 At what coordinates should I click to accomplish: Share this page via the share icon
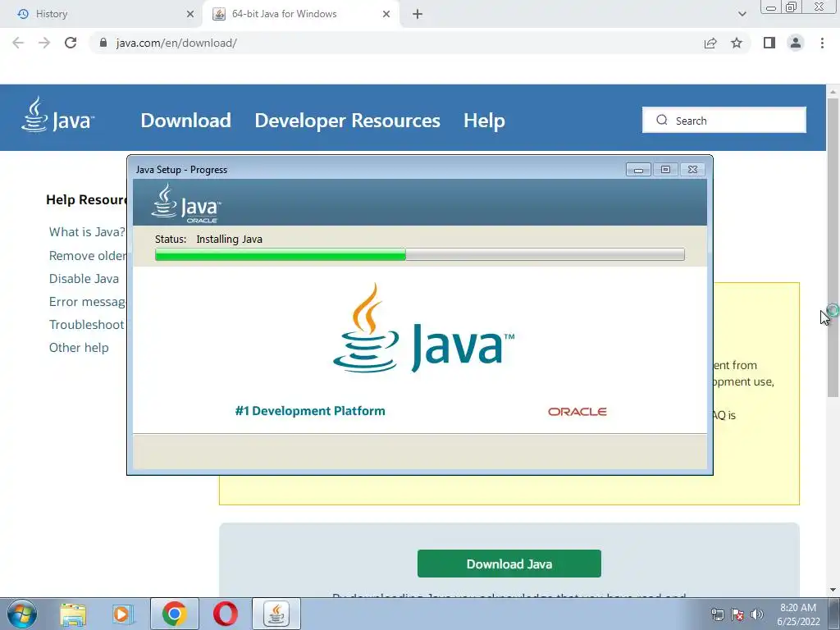[x=710, y=43]
